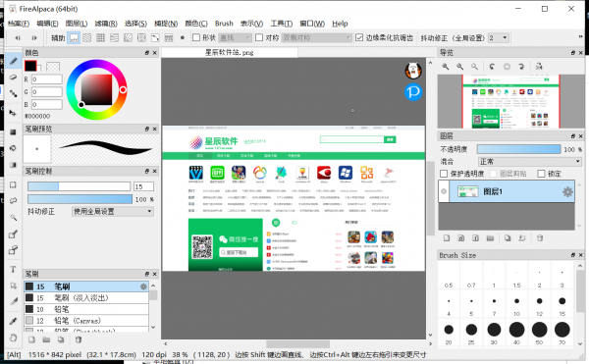Image resolution: width=589 pixels, height=364 pixels.
Task: Expand the 使用全局设置 stabilizer dropdown
Action: tap(112, 212)
